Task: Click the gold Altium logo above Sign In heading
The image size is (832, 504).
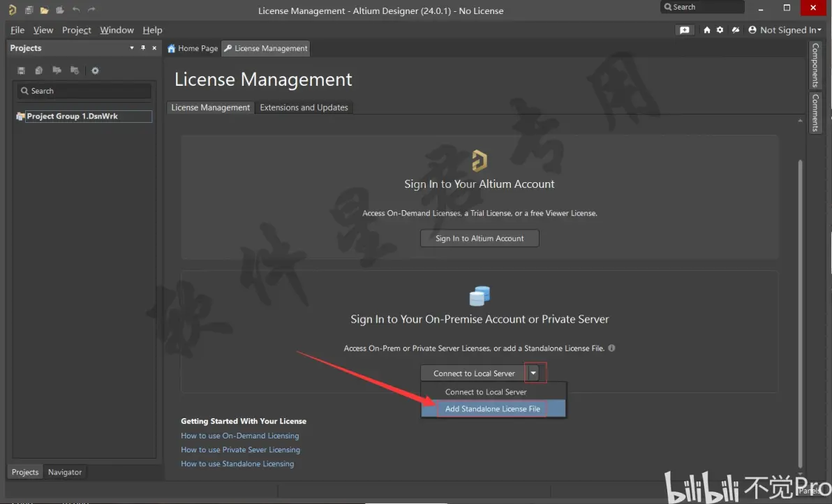Action: point(480,161)
